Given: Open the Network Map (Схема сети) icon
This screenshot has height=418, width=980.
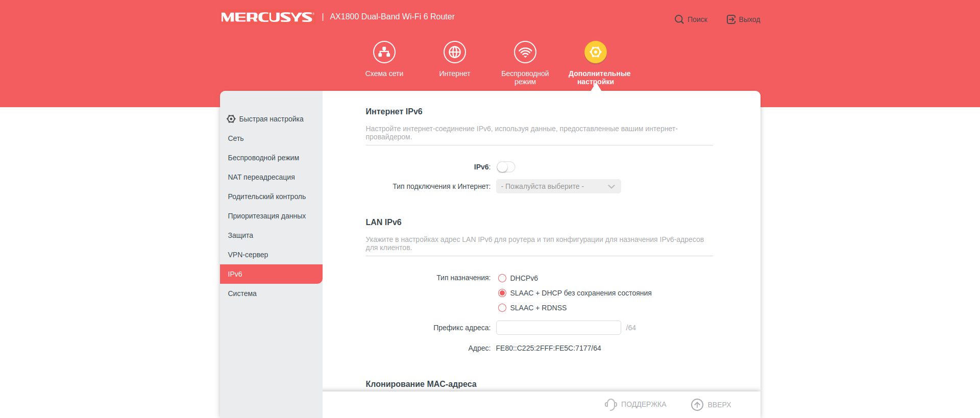Looking at the screenshot, I should 384,52.
